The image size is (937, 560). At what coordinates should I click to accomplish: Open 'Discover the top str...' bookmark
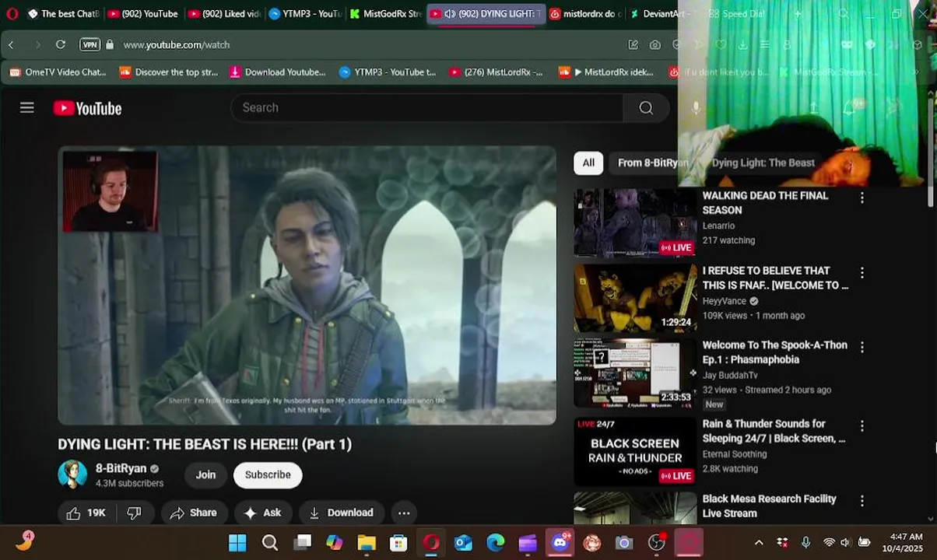point(168,72)
